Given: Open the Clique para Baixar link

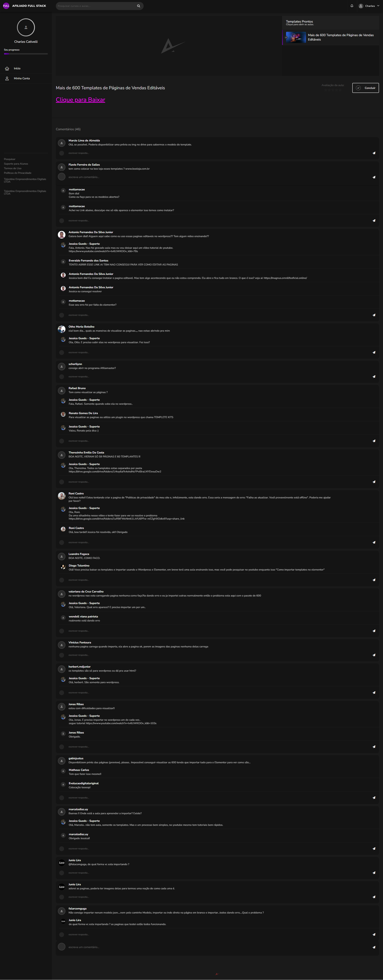Looking at the screenshot, I should point(81,100).
